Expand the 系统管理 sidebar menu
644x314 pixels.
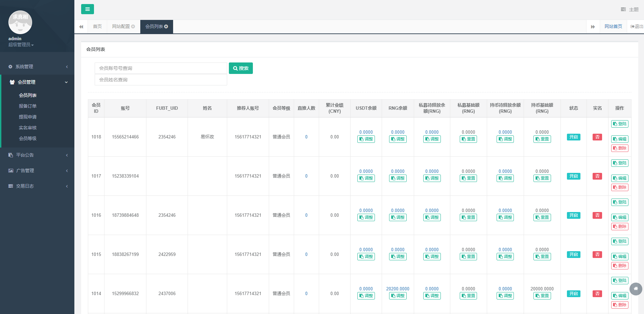coord(37,67)
